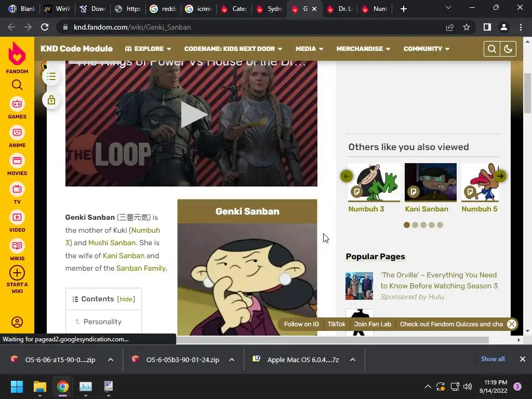Click the KND Code Module title
The image size is (532, 399).
point(77,49)
